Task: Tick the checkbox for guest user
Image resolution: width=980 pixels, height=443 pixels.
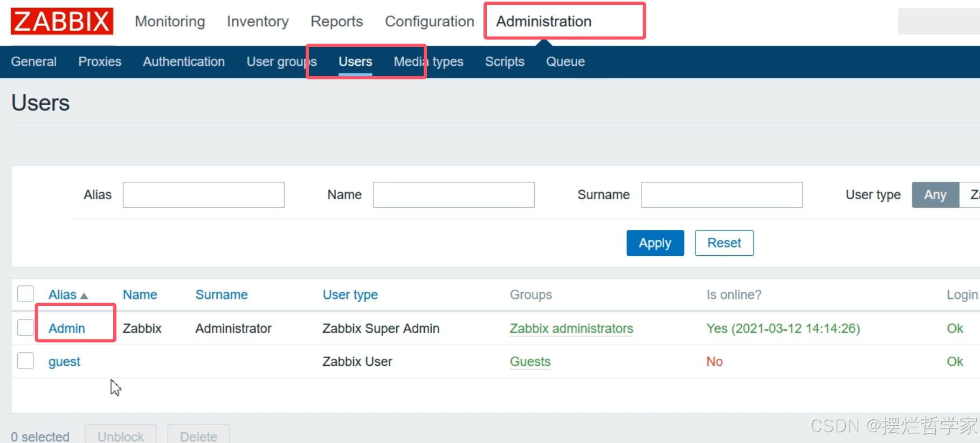Action: 25,360
